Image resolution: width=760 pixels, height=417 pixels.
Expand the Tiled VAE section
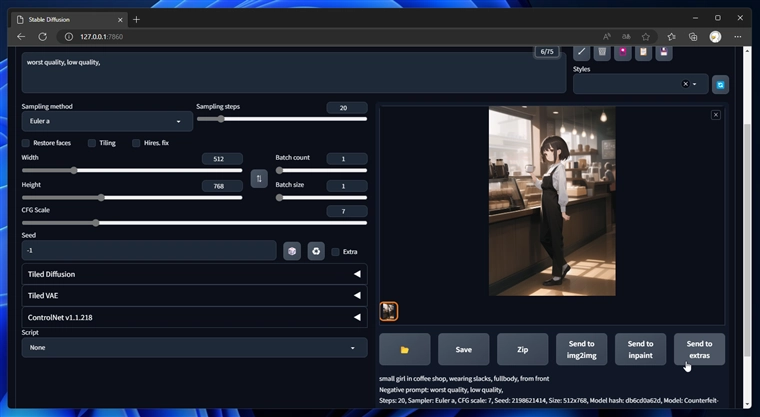(194, 295)
